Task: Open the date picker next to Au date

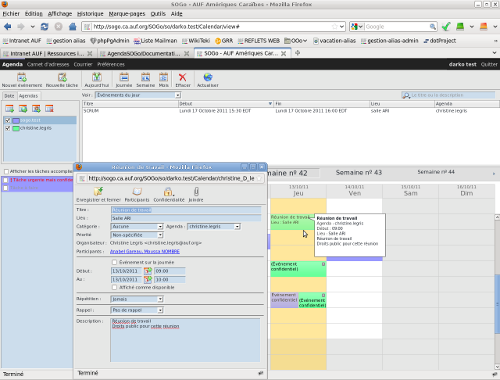Action: (148, 279)
